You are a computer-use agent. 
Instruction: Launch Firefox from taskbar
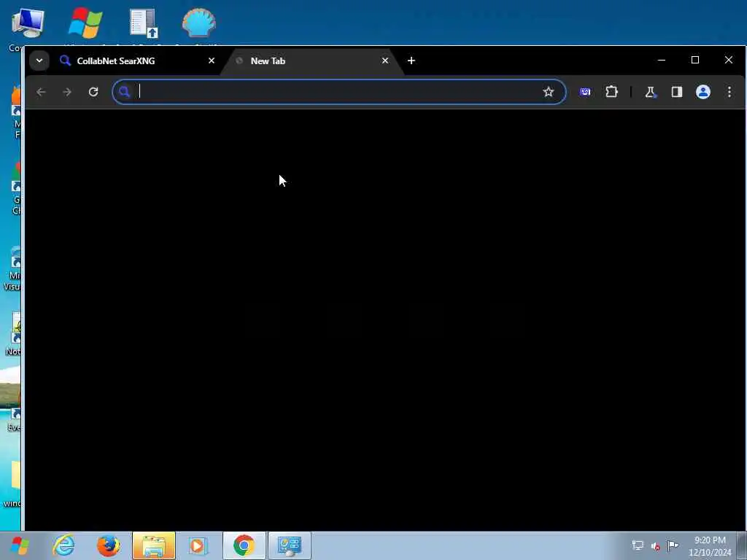pos(109,545)
